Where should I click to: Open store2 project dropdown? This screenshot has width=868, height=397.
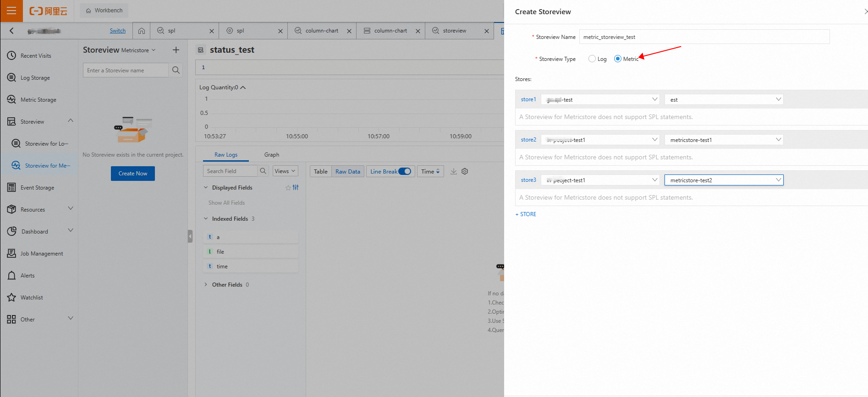(x=600, y=140)
